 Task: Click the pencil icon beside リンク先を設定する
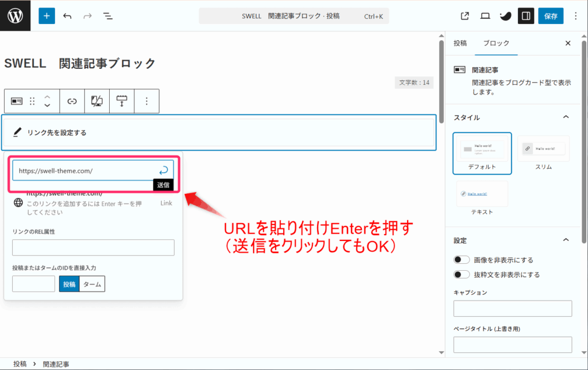tap(17, 132)
